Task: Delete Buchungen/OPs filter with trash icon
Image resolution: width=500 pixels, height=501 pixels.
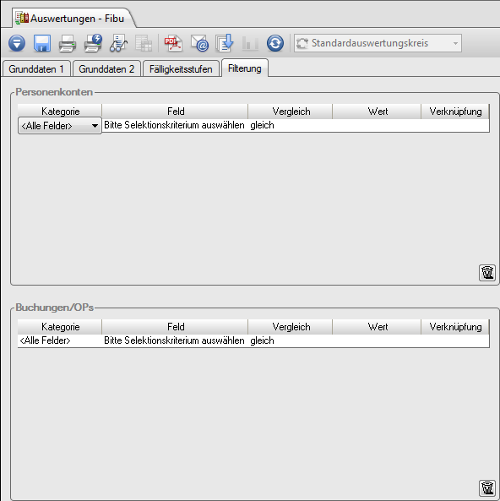Action: click(x=487, y=488)
